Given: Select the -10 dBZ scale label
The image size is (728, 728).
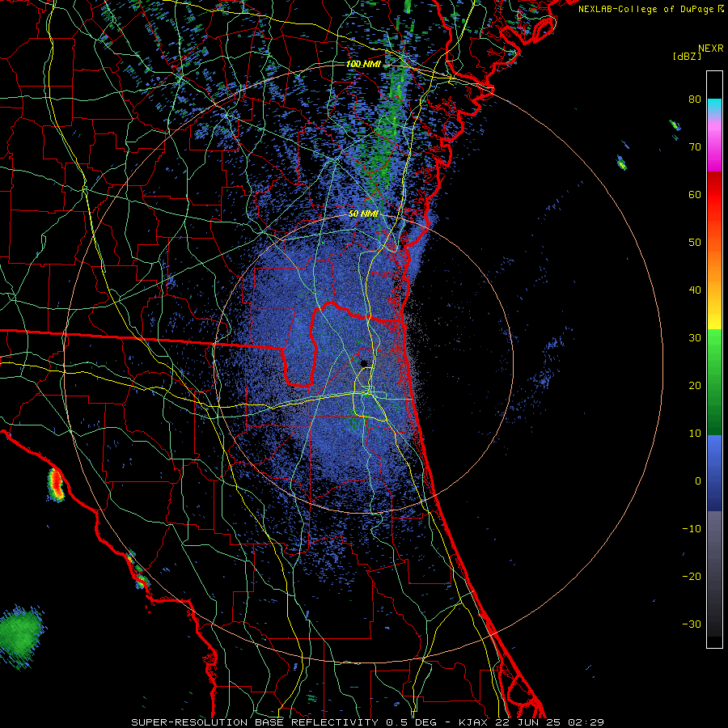Looking at the screenshot, I should coord(692,528).
